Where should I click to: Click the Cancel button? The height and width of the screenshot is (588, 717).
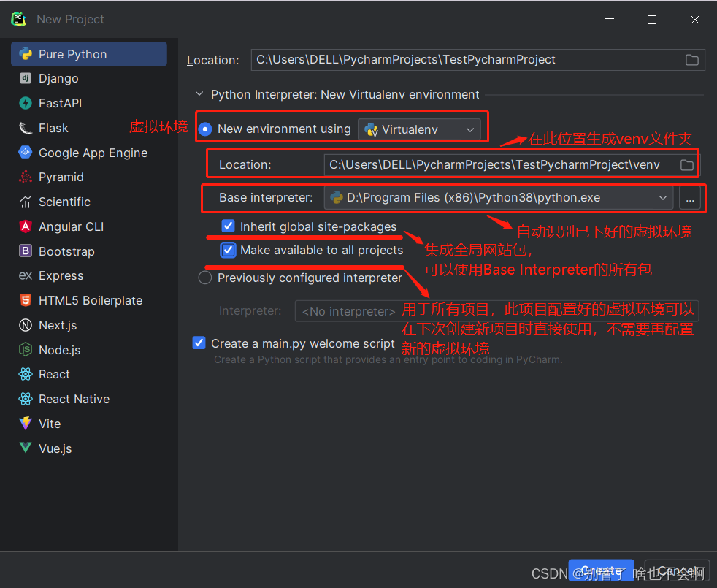tap(677, 570)
